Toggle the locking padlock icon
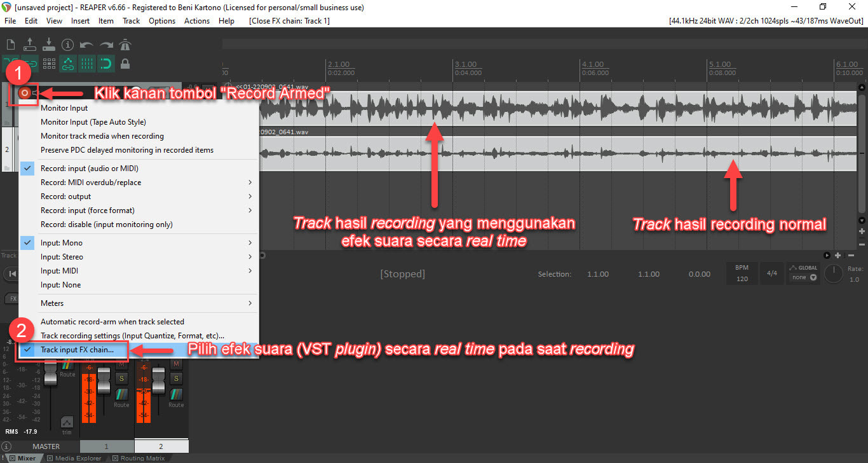 coord(125,64)
